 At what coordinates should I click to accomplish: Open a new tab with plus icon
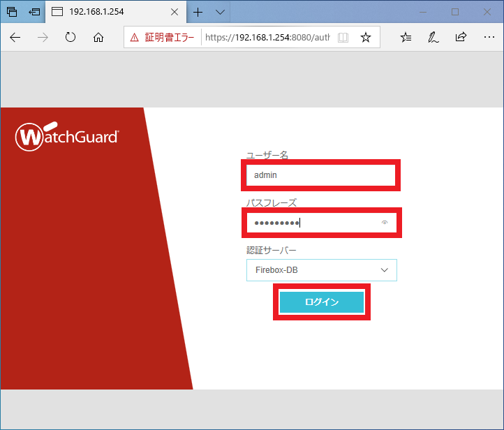198,12
